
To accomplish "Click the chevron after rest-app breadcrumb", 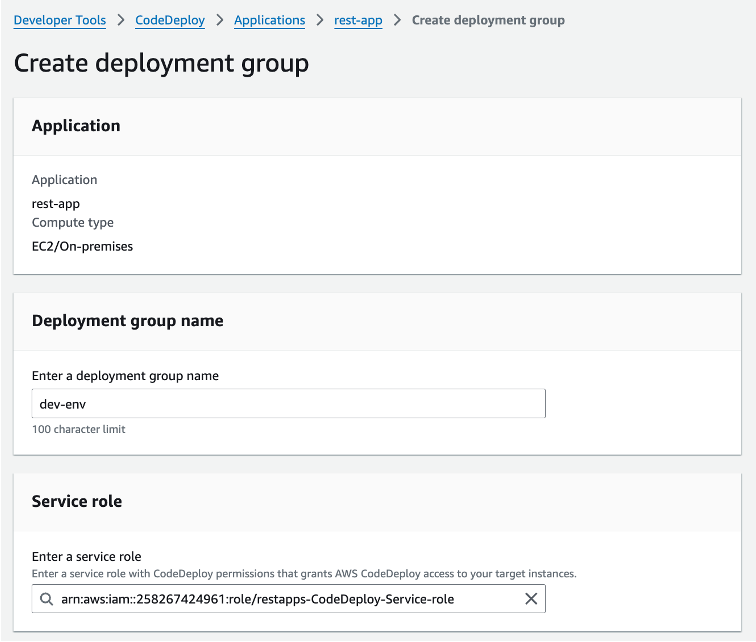I will [397, 20].
